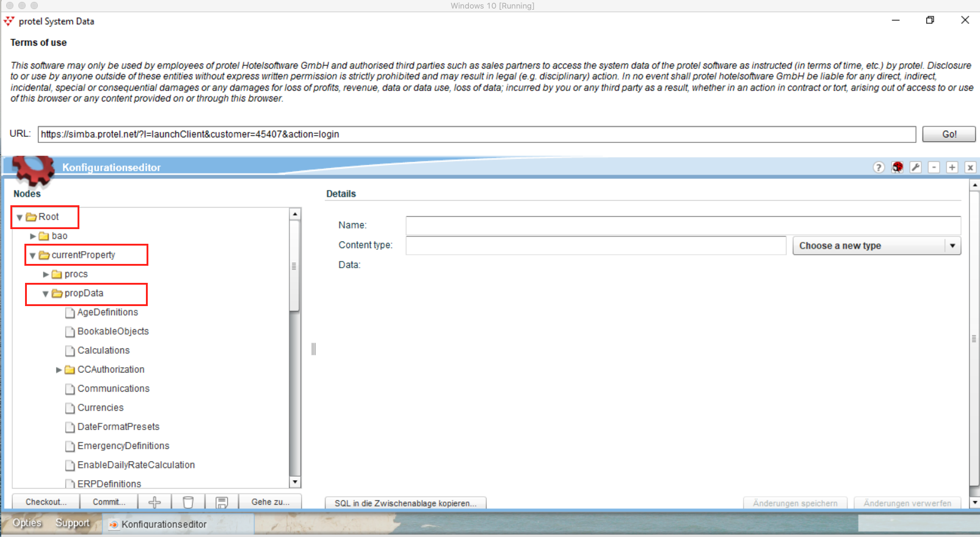
Task: Open the Opties menu
Action: click(x=27, y=523)
